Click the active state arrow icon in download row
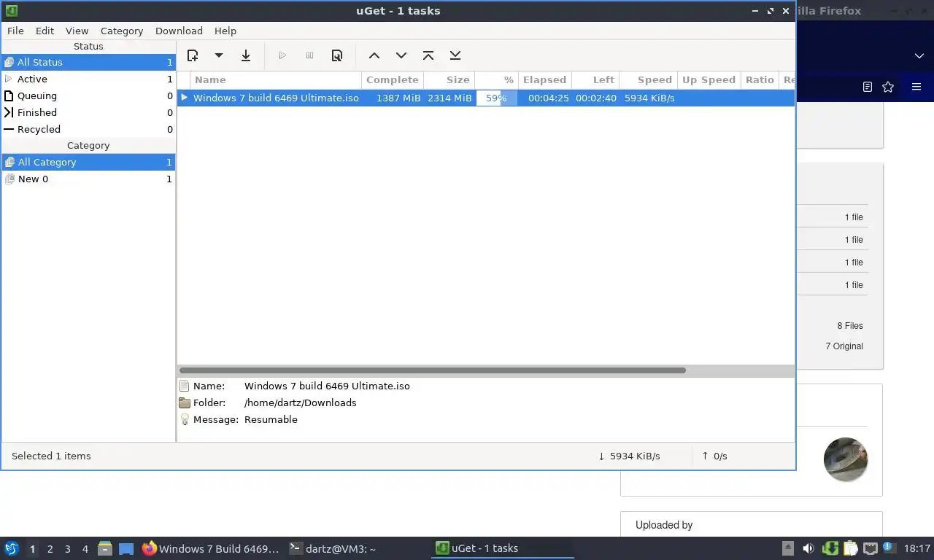This screenshot has height=560, width=934. pos(185,97)
